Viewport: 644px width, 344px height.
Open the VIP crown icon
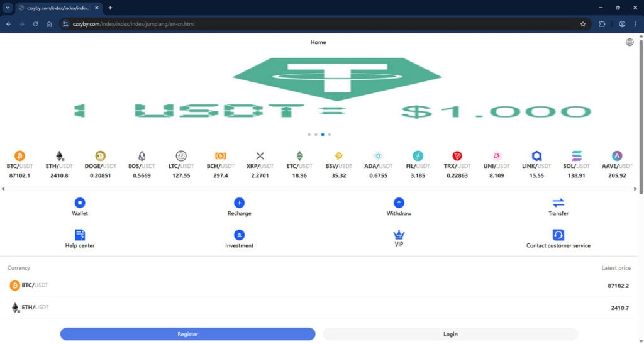tap(399, 235)
